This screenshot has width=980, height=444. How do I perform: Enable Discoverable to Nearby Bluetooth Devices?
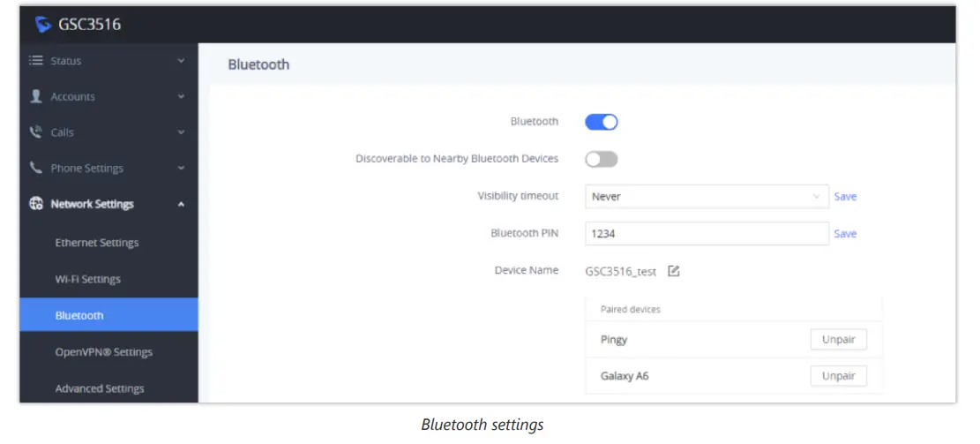pos(602,159)
